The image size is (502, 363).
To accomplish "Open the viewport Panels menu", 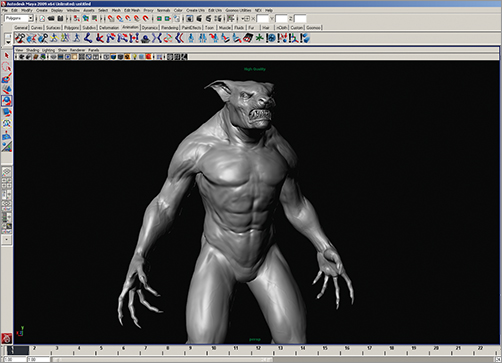I will coord(93,50).
